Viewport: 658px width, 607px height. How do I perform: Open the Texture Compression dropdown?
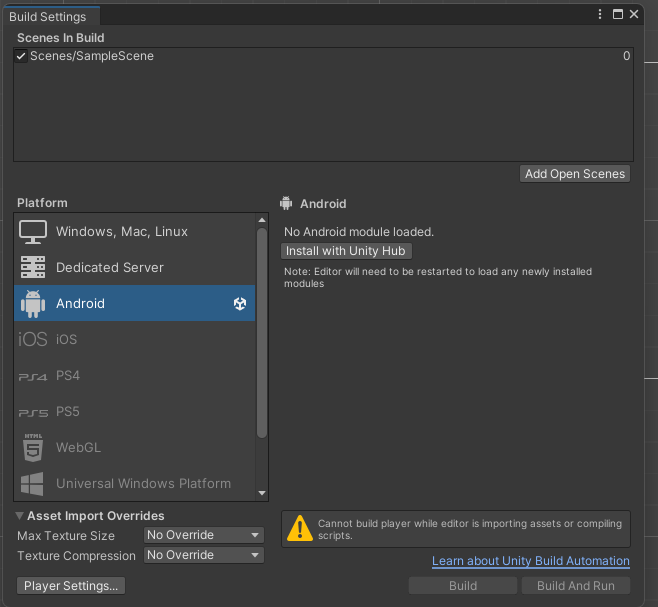[204, 555]
